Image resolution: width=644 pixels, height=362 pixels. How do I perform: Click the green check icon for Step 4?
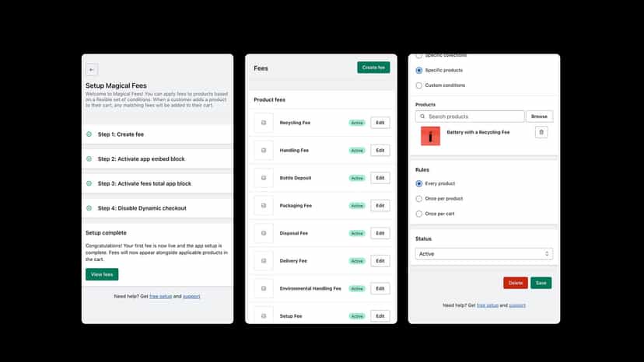[x=89, y=208]
